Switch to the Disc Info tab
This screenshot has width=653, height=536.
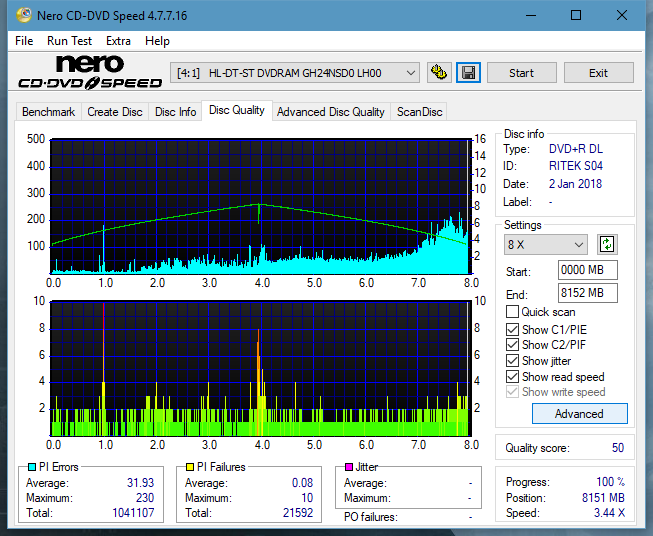[x=175, y=112]
